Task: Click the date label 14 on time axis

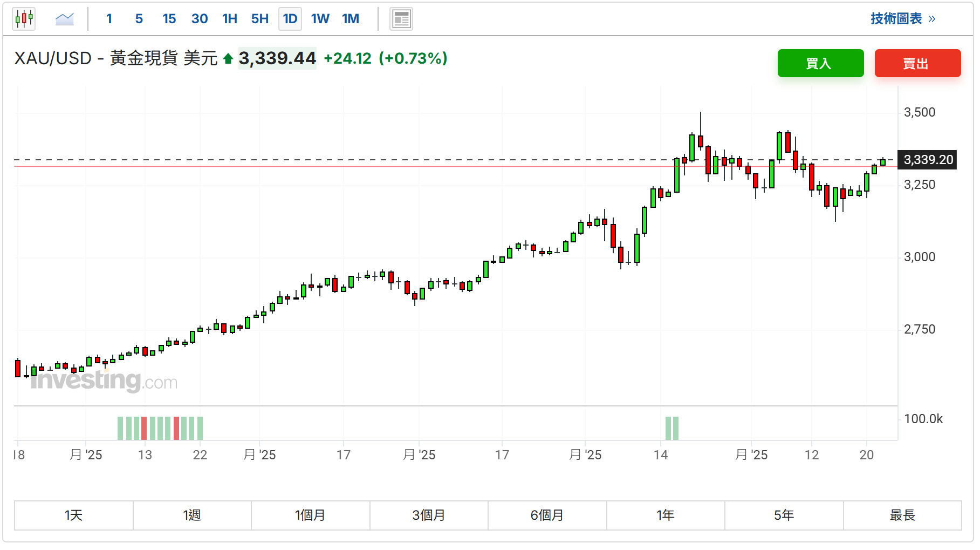Action: [661, 455]
